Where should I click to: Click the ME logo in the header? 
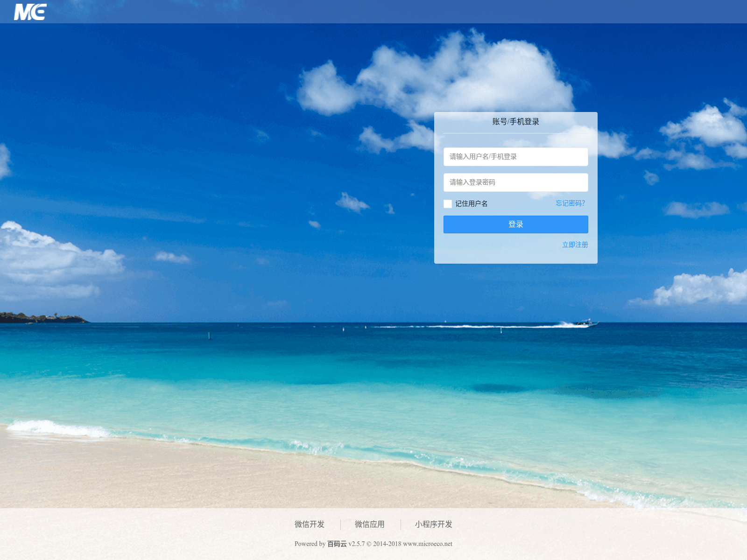coord(30,12)
